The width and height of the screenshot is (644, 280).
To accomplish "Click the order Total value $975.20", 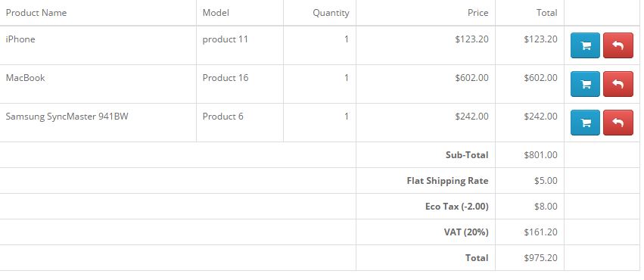I will [x=540, y=258].
